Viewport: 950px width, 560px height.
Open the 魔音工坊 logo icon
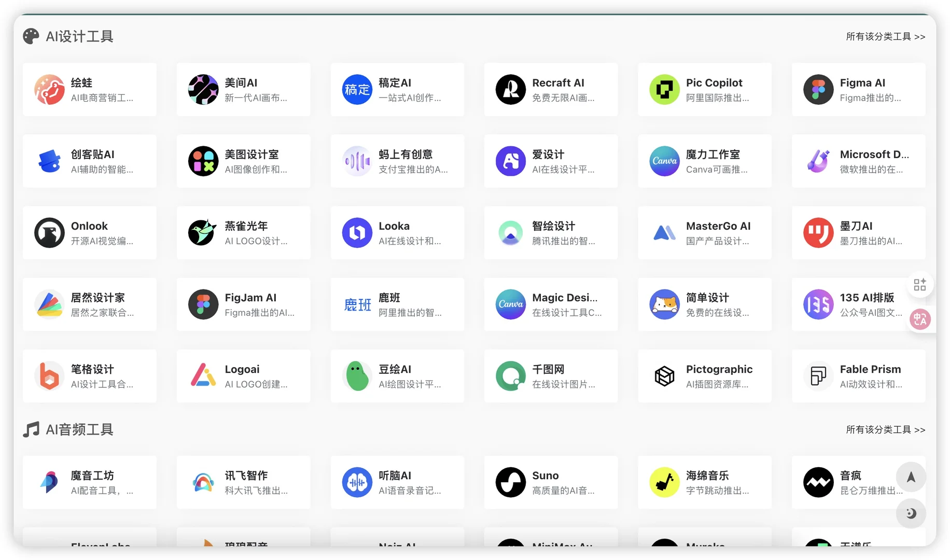[49, 482]
